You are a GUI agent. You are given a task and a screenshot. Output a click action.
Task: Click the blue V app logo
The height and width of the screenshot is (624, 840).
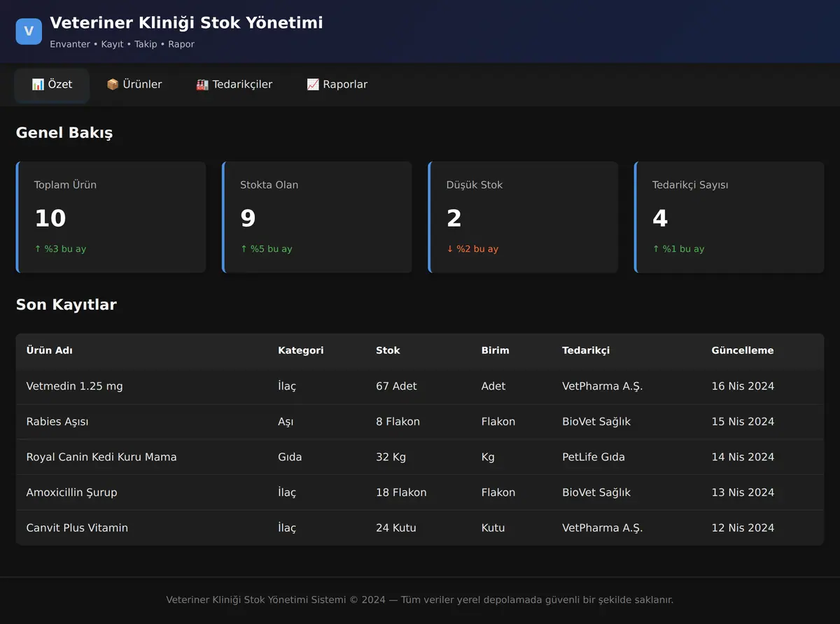click(x=29, y=31)
